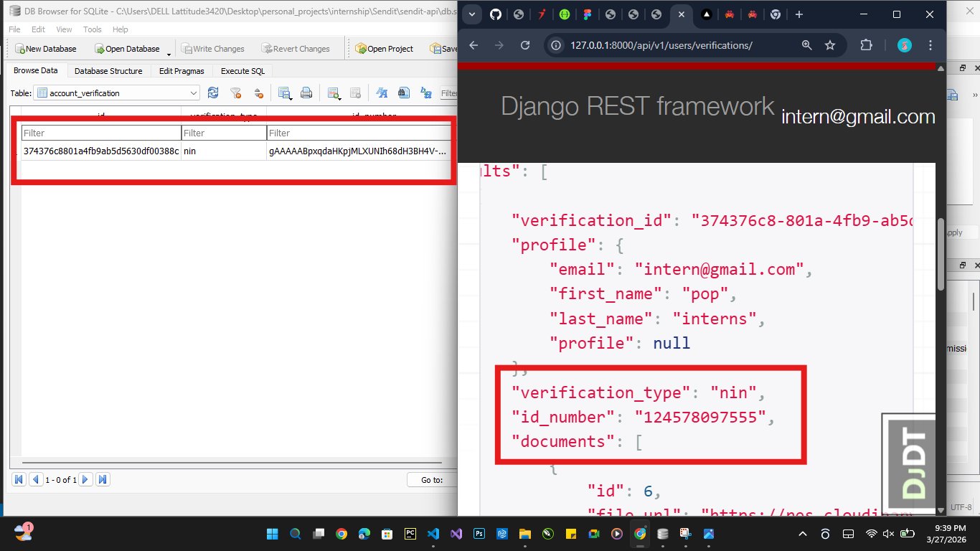The width and height of the screenshot is (980, 551).
Task: Click the refresh table data icon
Action: click(x=213, y=93)
